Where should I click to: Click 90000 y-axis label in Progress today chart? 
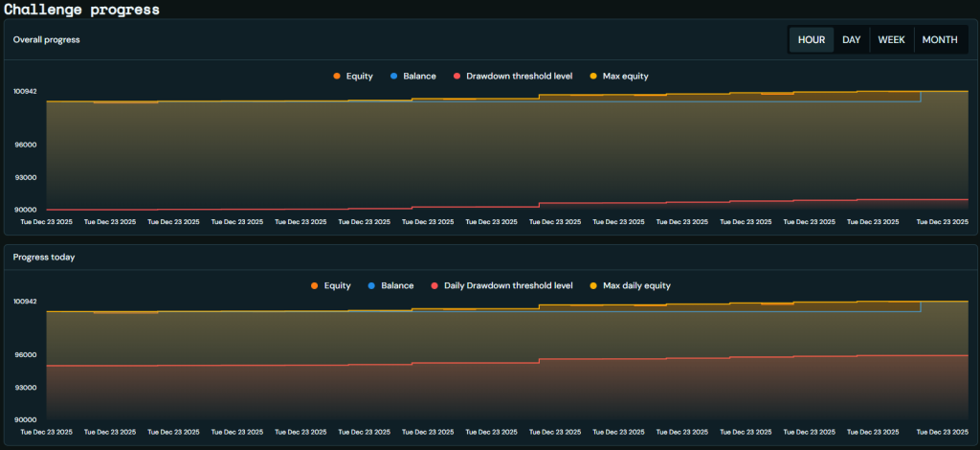[26, 419]
